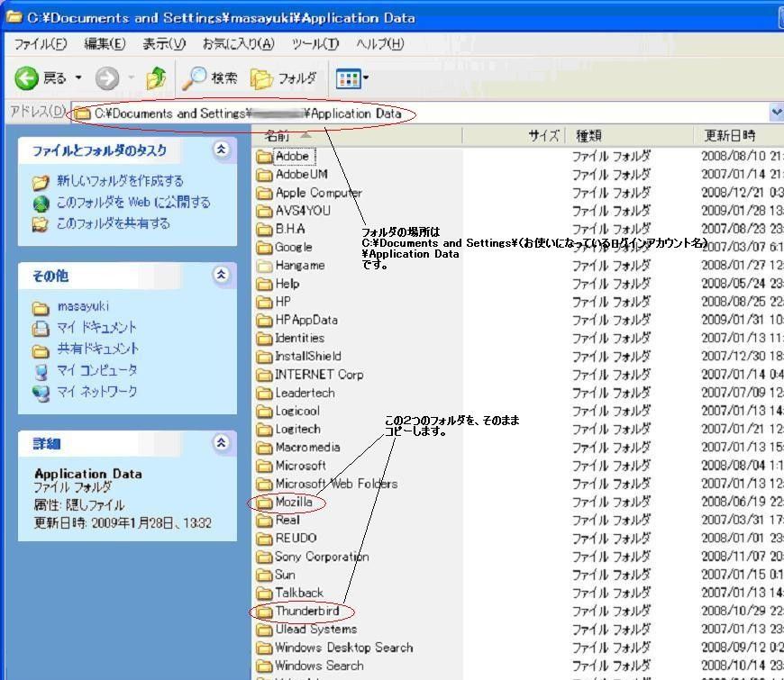Image resolution: width=784 pixels, height=680 pixels.
Task: Click the マイ ネットワーク globe icon
Action: 41,394
